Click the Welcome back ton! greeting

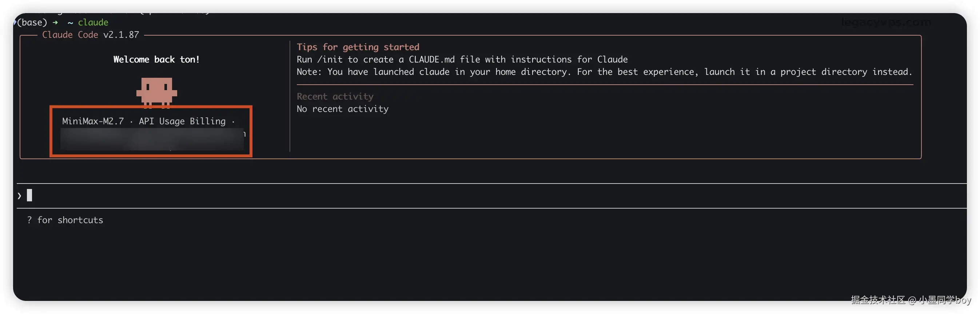[156, 60]
